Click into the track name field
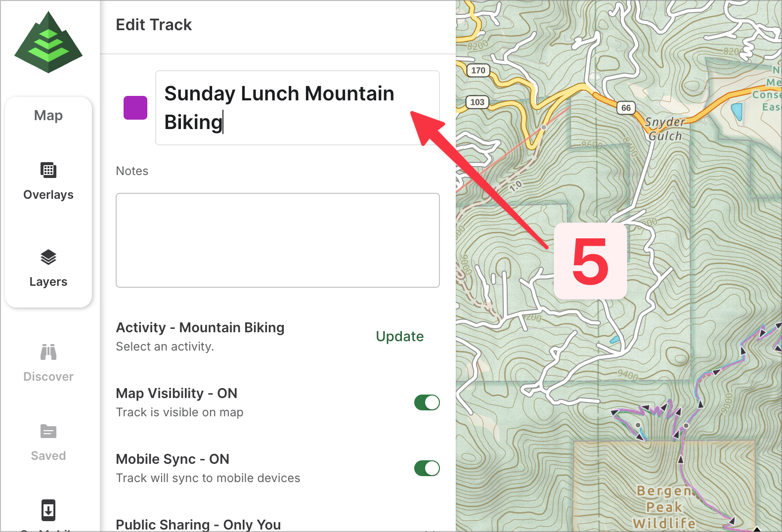782x532 pixels. point(297,108)
